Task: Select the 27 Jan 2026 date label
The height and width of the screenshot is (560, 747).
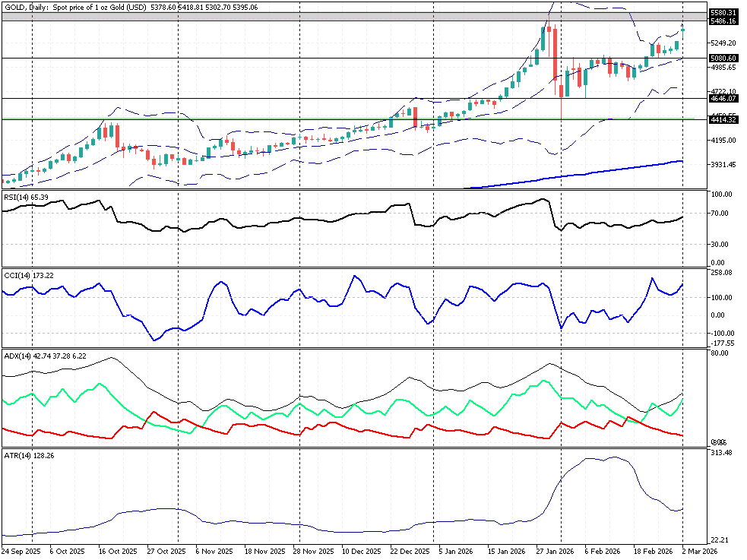Action: click(x=555, y=551)
